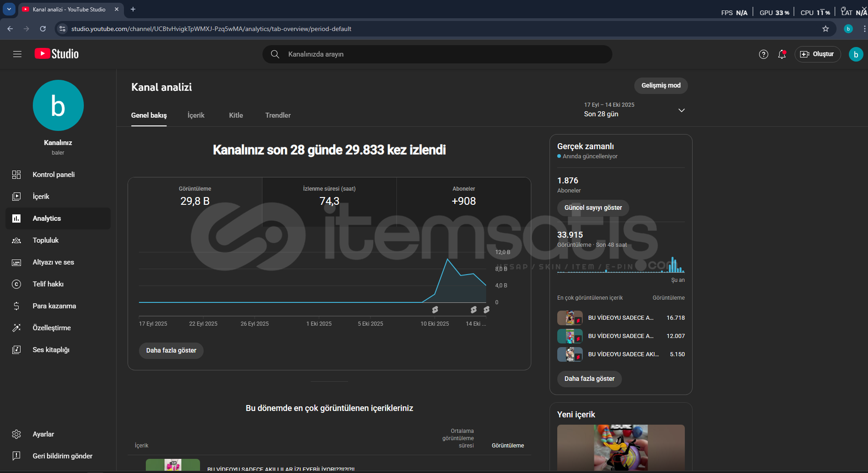Open Ses kitaplığı audio library

(x=51, y=350)
